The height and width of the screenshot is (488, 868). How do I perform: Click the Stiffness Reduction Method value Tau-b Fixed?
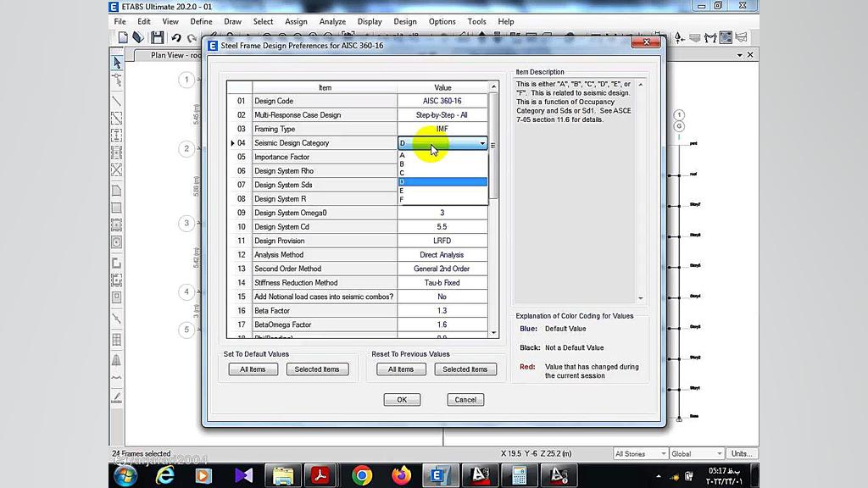click(x=442, y=283)
